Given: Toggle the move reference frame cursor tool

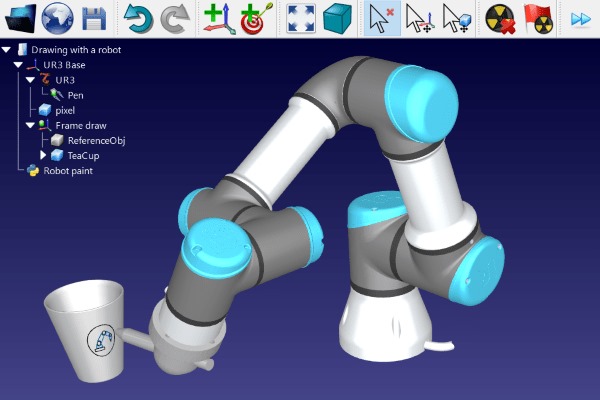Looking at the screenshot, I should [418, 18].
